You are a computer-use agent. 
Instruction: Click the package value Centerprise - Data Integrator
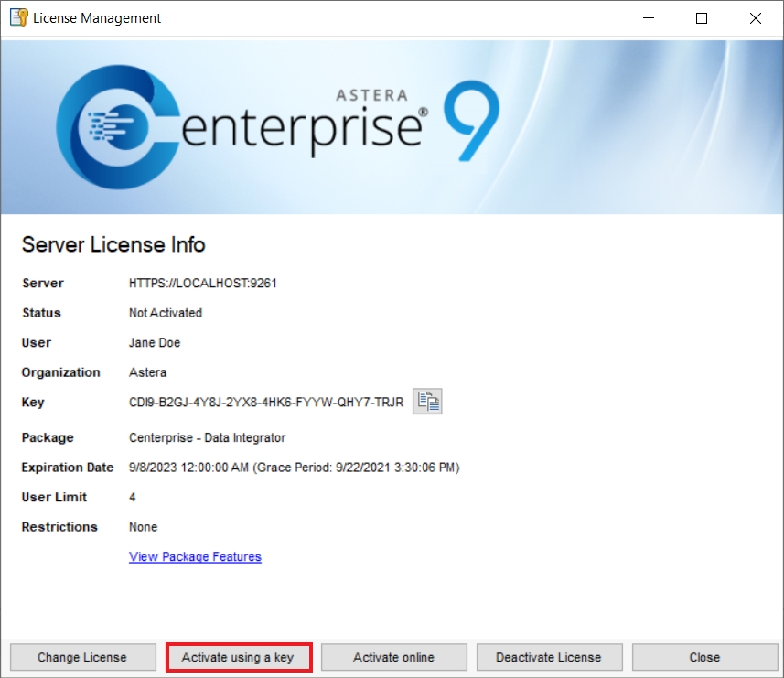point(207,438)
